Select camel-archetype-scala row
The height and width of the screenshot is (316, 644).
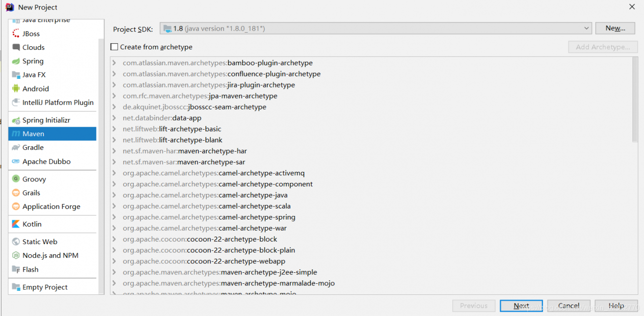coord(371,206)
